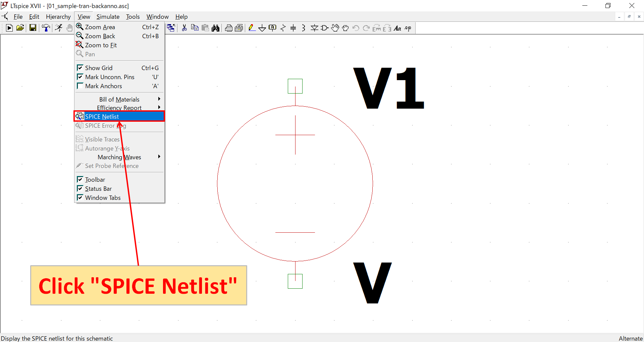Place a net Label

(x=273, y=28)
